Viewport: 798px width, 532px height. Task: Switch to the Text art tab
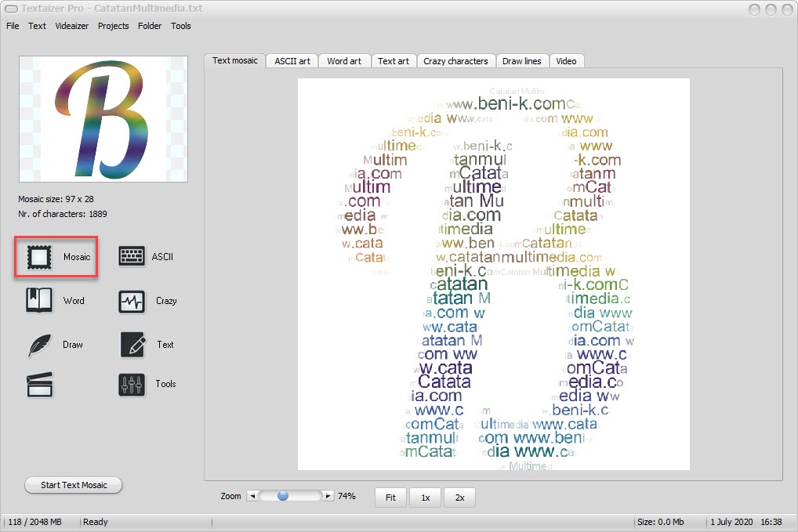point(394,61)
